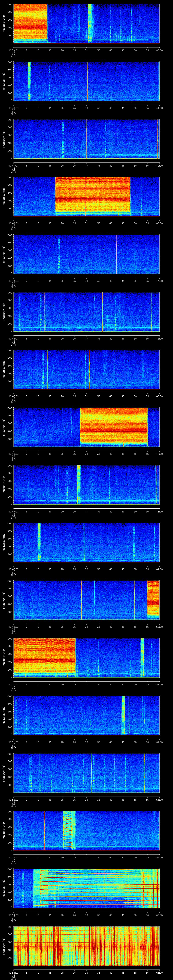The image size is (173, 980).
Task: Click the 10:49:00 start time label
Action: 14,627
